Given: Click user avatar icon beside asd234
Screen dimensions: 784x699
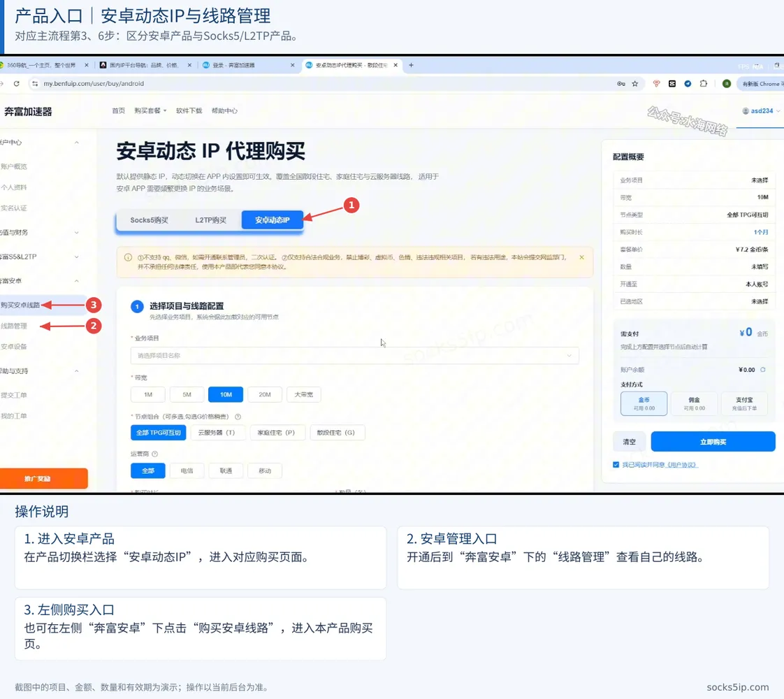Looking at the screenshot, I should click(x=746, y=111).
